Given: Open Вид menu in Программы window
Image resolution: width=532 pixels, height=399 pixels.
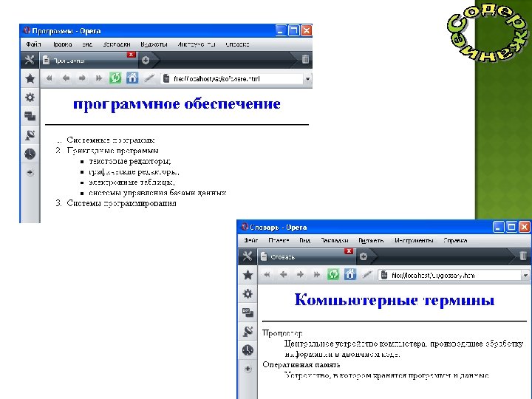Looking at the screenshot, I should coord(87,44).
